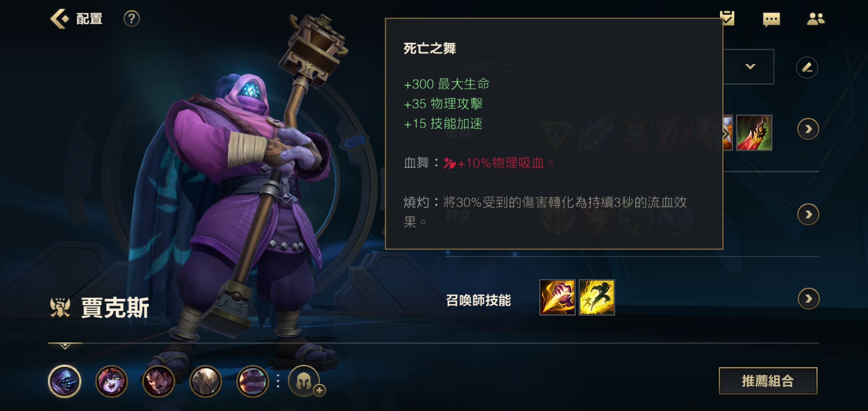Collapse the champion bar with down arrow

pos(65,346)
